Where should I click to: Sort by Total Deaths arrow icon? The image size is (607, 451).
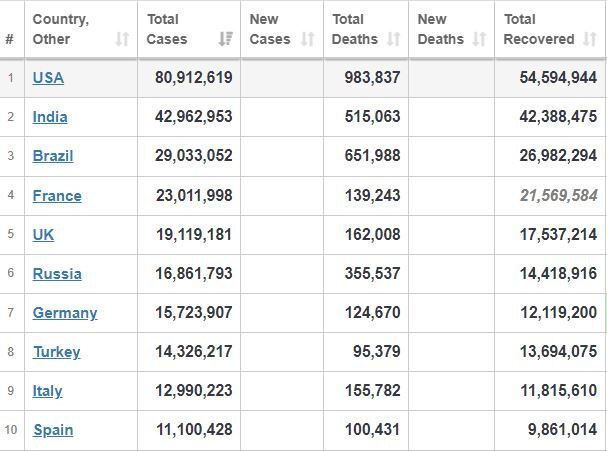pyautogui.click(x=394, y=39)
